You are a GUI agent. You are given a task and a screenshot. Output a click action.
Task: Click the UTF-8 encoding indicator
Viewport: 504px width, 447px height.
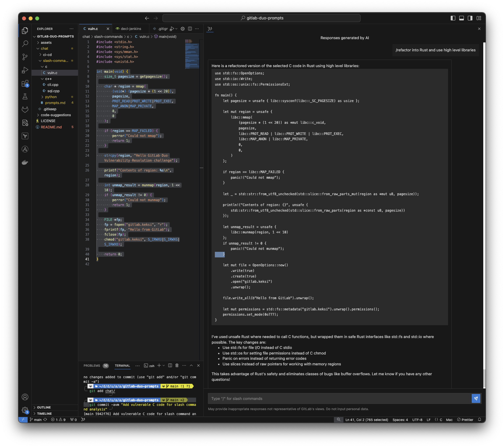pos(417,420)
